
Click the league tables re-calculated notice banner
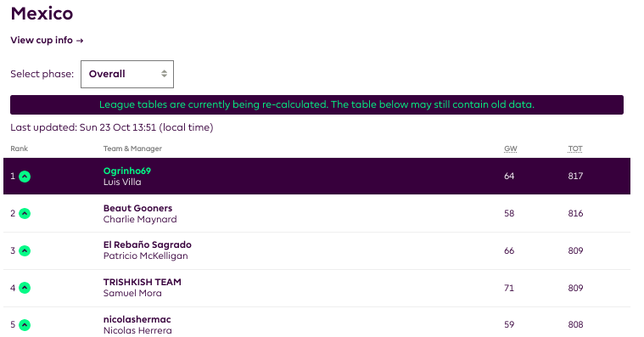coord(316,104)
